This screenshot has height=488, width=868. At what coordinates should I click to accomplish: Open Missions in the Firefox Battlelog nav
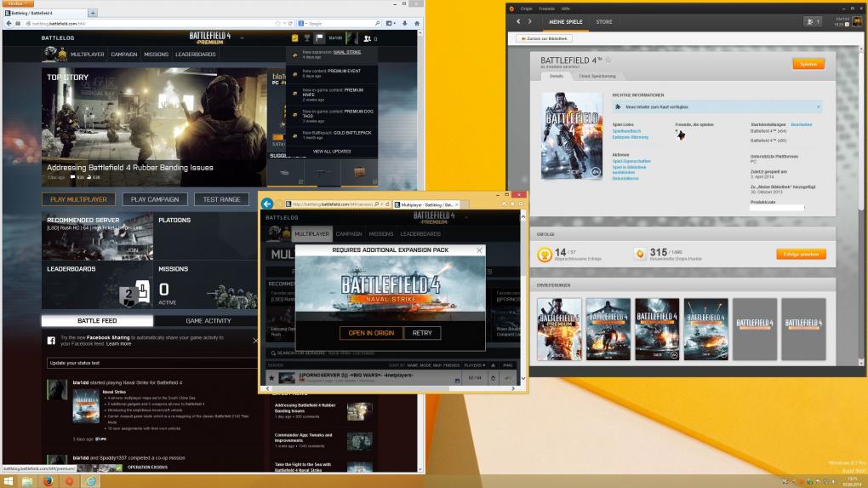pyautogui.click(x=156, y=55)
